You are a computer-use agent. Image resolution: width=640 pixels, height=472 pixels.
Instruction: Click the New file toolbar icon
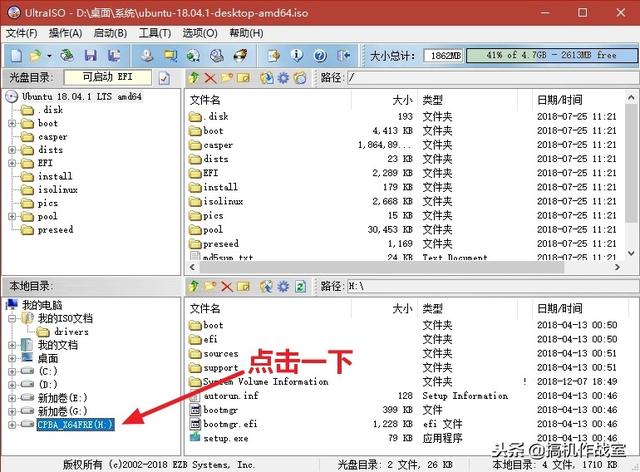[x=16, y=55]
